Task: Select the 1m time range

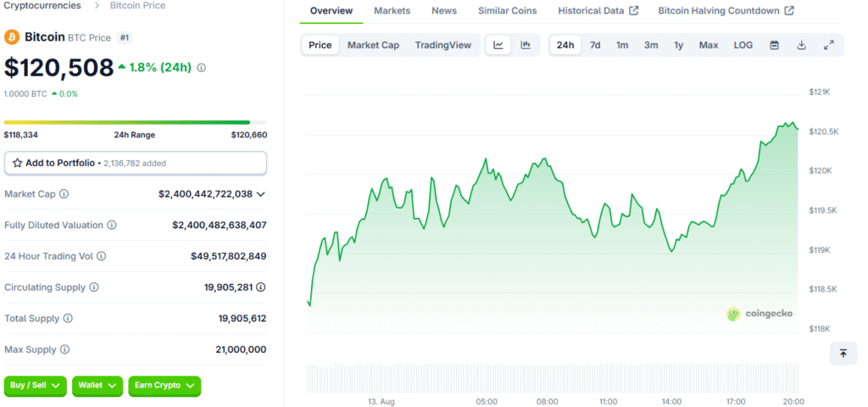Action: click(622, 45)
